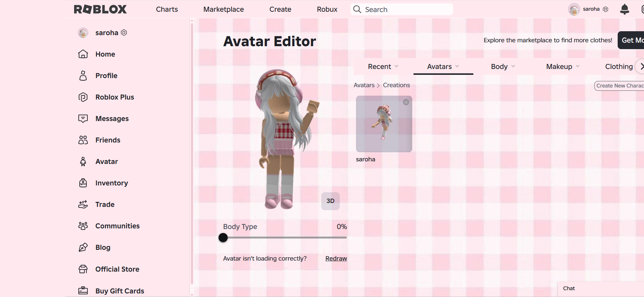Expand the Body dropdown tab
The width and height of the screenshot is (644, 297).
[503, 66]
